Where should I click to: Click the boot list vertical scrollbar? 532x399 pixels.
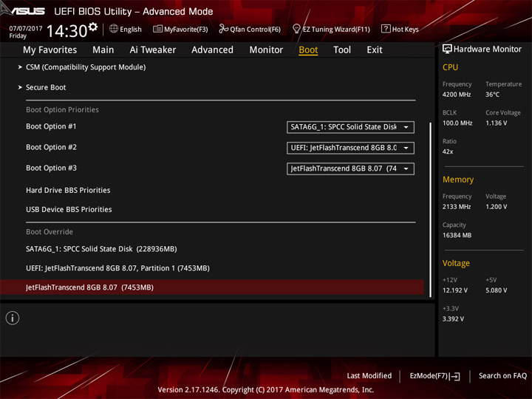click(x=431, y=210)
